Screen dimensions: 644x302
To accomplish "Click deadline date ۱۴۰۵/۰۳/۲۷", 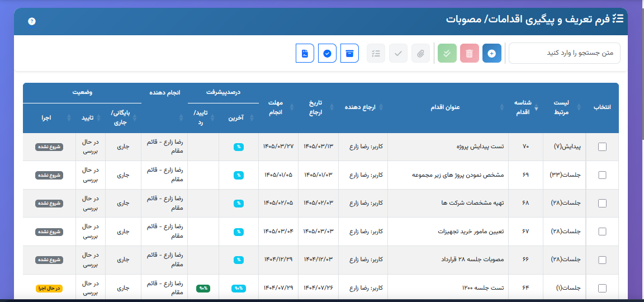I will [x=278, y=147].
